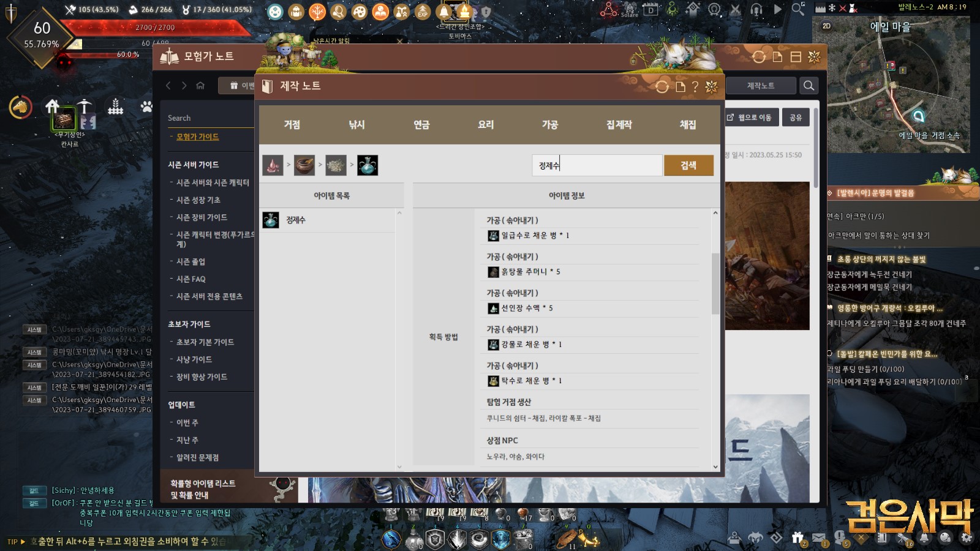The image size is (980, 551).
Task: Go forward with the right chevron in 모험가 노트
Action: [x=184, y=86]
